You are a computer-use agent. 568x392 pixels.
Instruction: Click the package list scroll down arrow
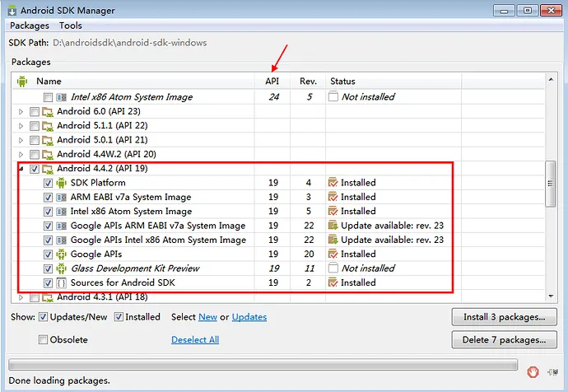[551, 296]
